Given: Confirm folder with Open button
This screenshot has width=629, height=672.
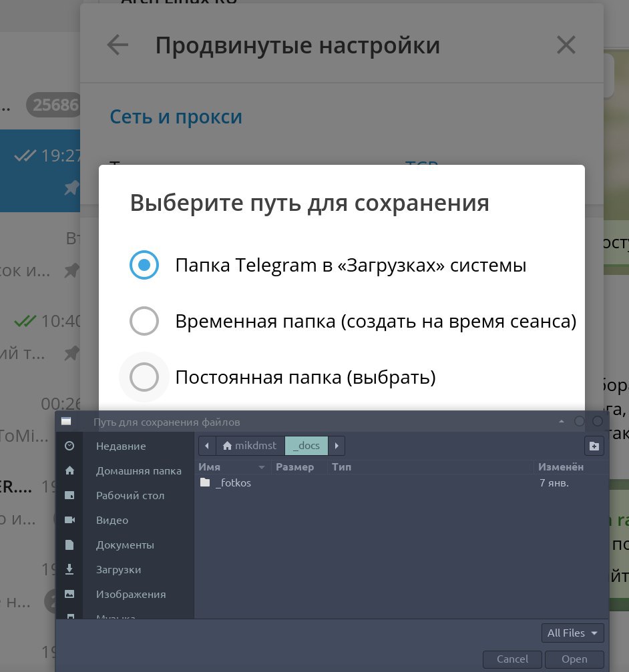Looking at the screenshot, I should pyautogui.click(x=574, y=659).
